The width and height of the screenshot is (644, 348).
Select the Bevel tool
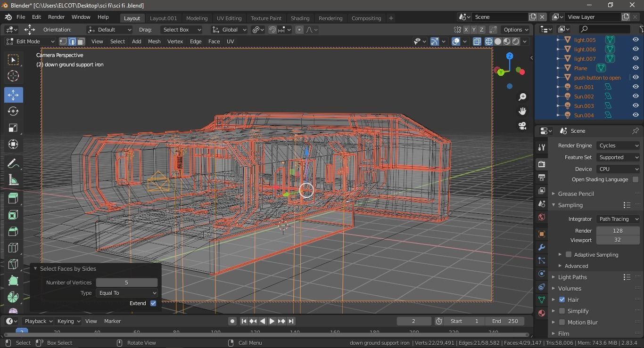pyautogui.click(x=13, y=231)
